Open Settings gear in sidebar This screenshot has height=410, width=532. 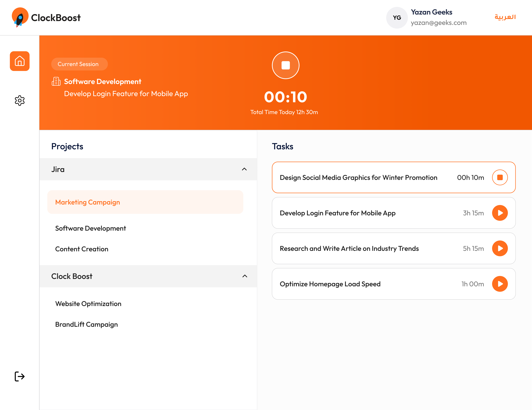click(x=19, y=100)
